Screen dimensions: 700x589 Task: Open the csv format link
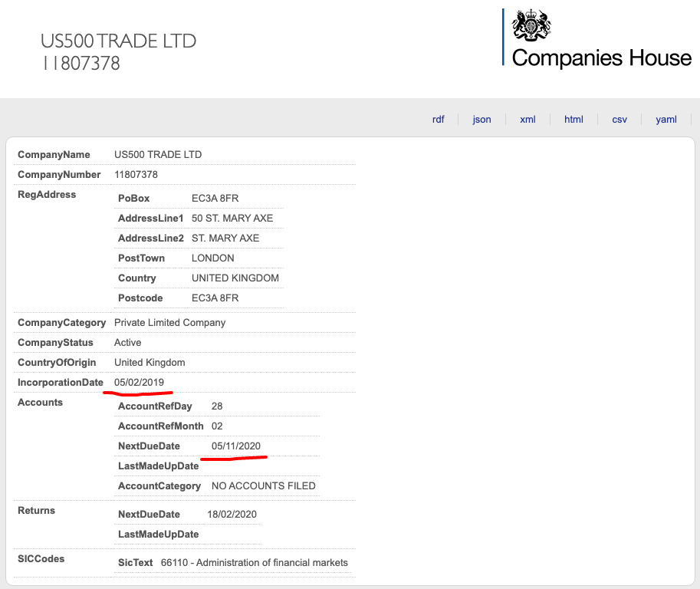(619, 119)
